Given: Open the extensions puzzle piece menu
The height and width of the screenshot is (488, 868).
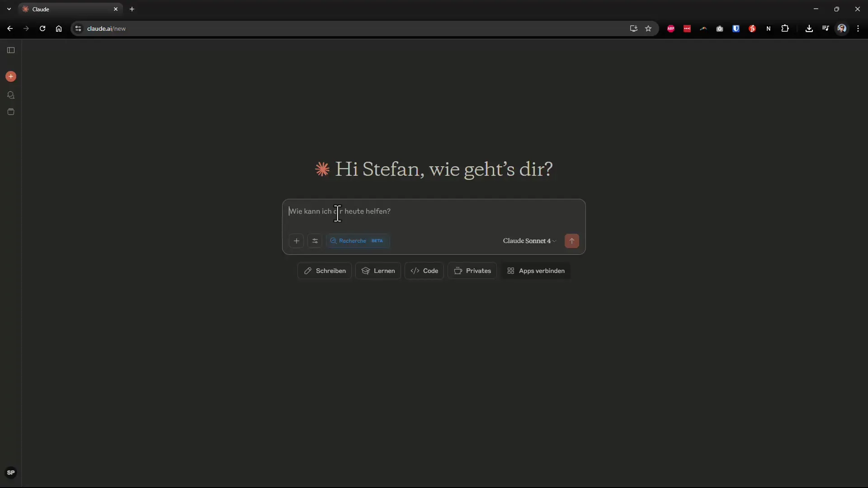Looking at the screenshot, I should click(785, 28).
